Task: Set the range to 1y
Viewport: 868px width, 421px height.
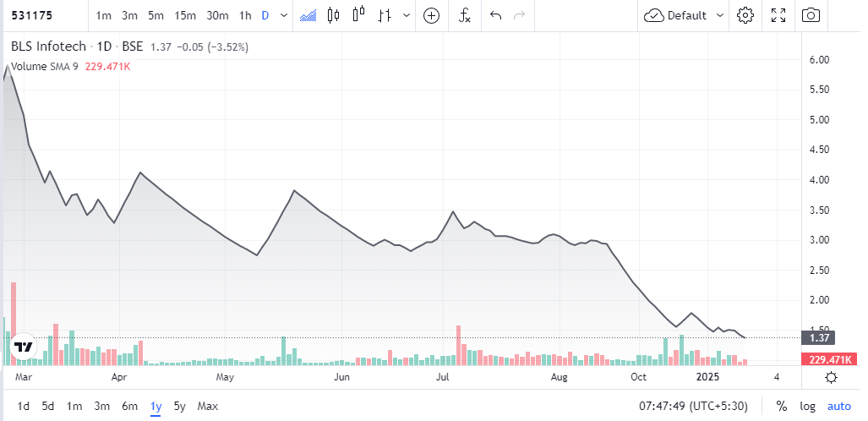Action: point(156,407)
